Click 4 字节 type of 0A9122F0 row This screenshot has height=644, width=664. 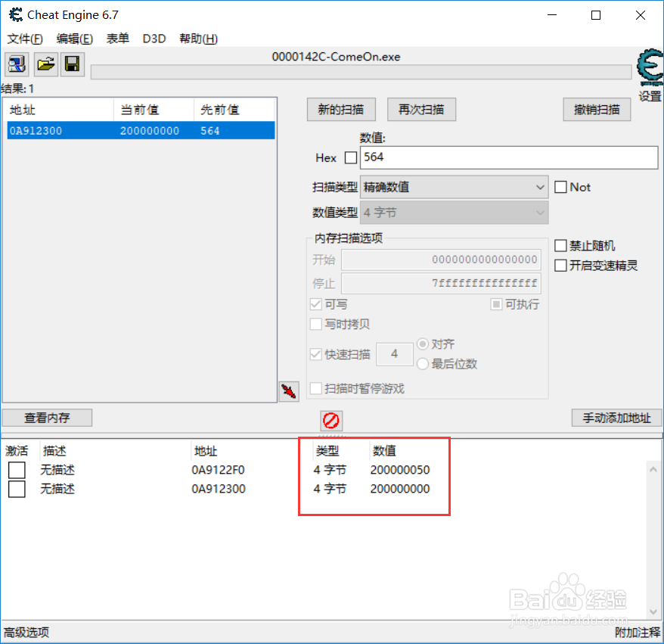[x=330, y=470]
